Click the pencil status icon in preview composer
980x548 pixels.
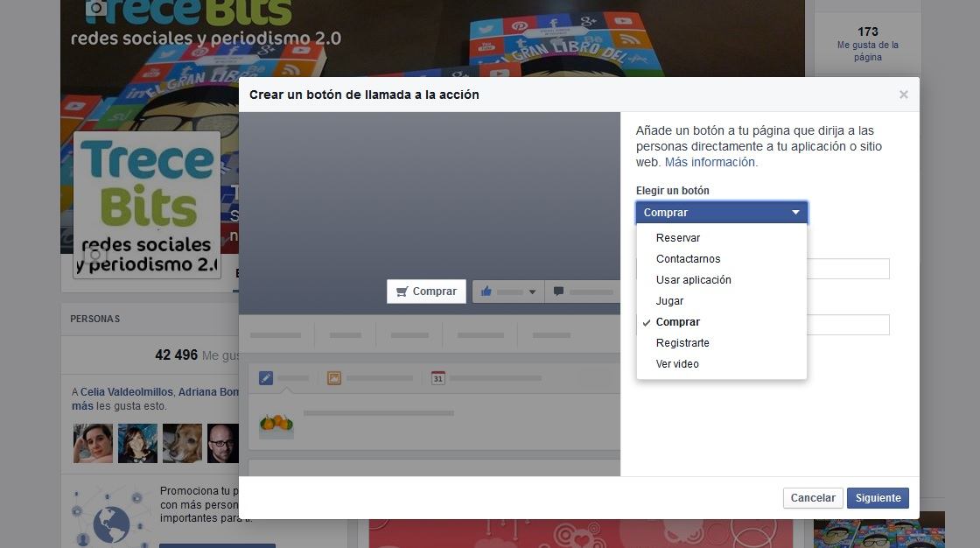pos(266,378)
